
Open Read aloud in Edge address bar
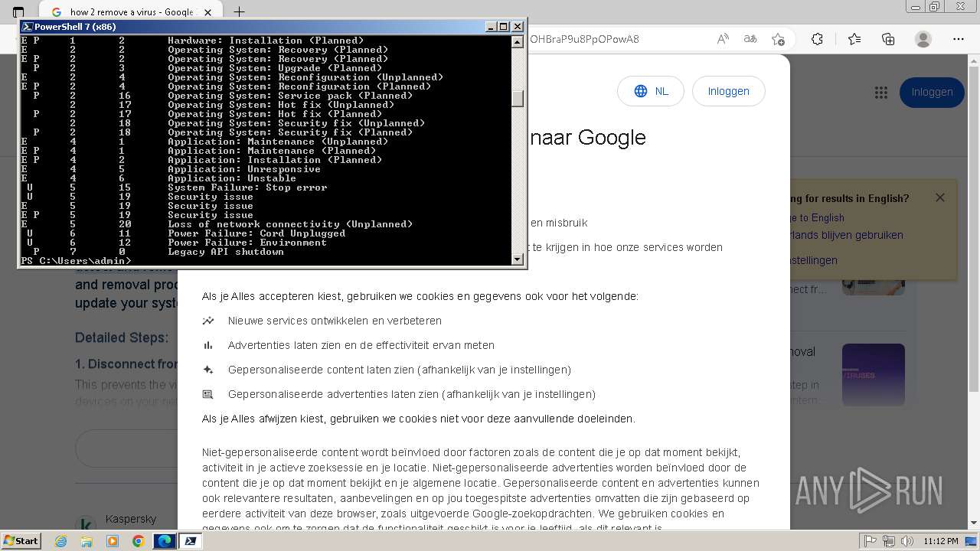[x=723, y=39]
